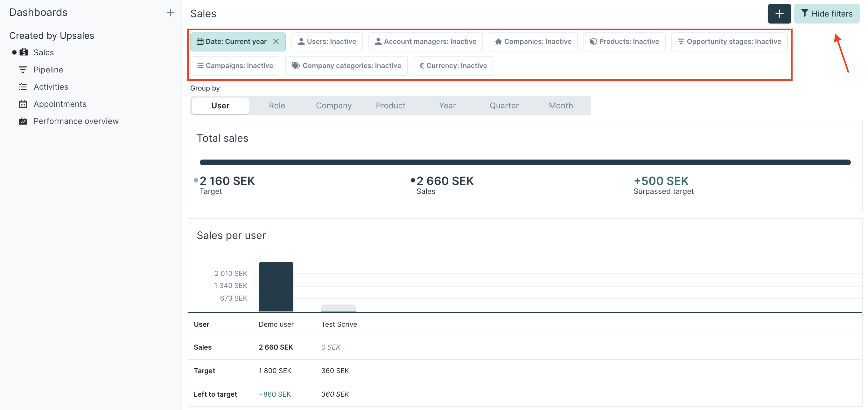The height and width of the screenshot is (410, 868).
Task: Click the Created by Upsales heading
Action: click(52, 36)
